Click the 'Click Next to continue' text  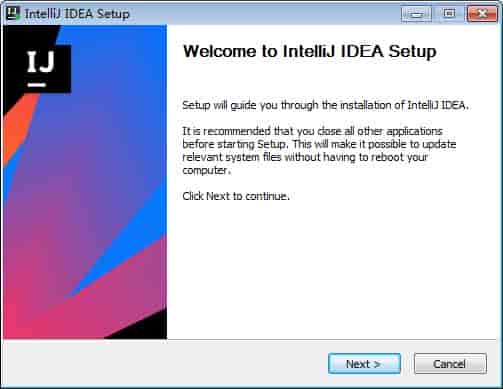pyautogui.click(x=236, y=196)
